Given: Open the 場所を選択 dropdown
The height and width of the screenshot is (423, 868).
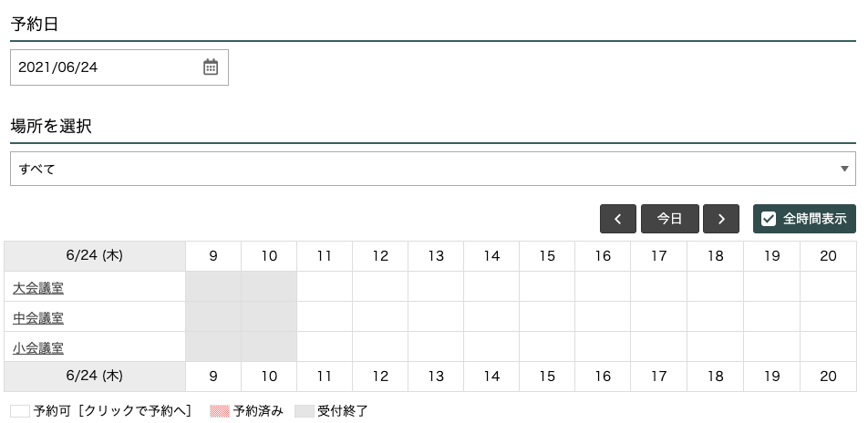Looking at the screenshot, I should click(432, 169).
